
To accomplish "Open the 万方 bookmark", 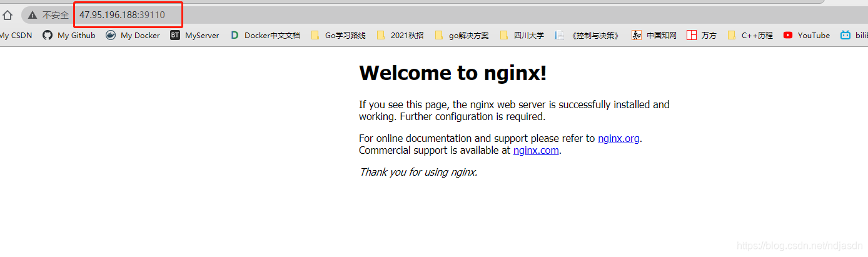I will [702, 36].
